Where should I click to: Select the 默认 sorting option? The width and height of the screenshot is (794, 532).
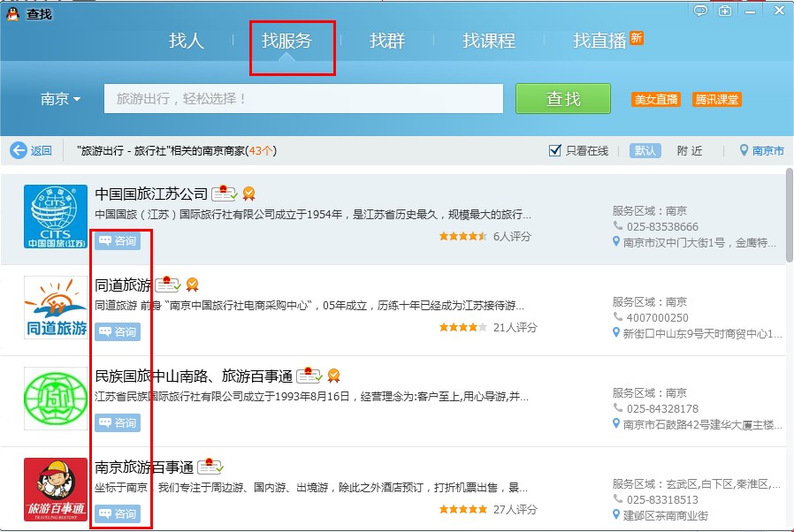point(645,150)
